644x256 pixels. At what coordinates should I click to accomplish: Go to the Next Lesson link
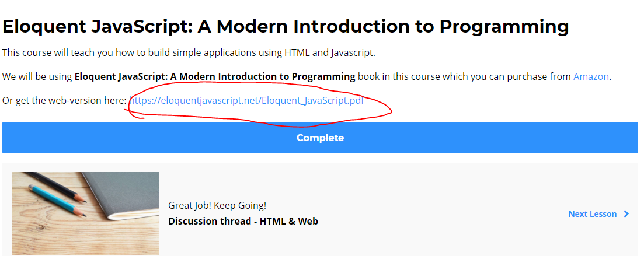[592, 214]
